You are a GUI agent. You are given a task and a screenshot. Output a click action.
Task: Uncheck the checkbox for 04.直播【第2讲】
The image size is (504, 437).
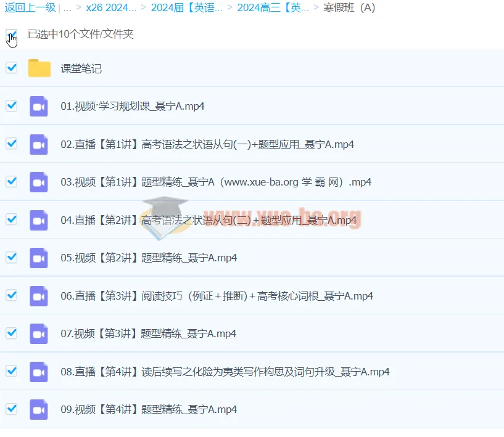[11, 219]
